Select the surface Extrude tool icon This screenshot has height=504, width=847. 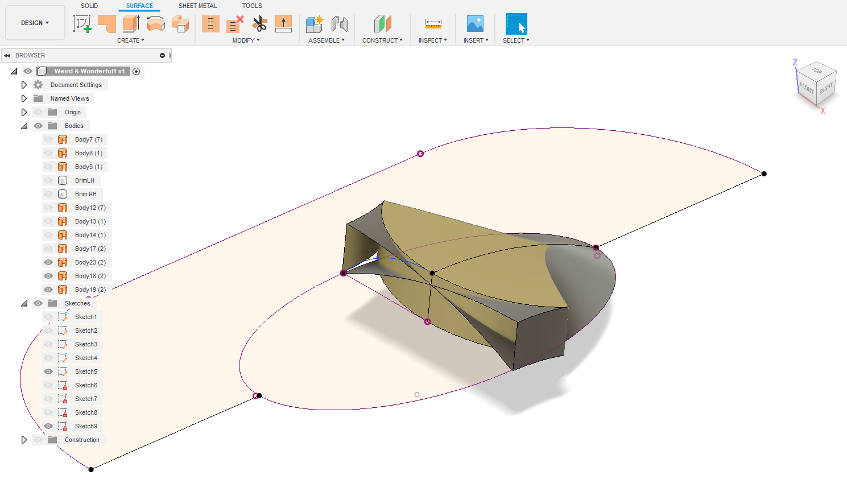tap(131, 24)
